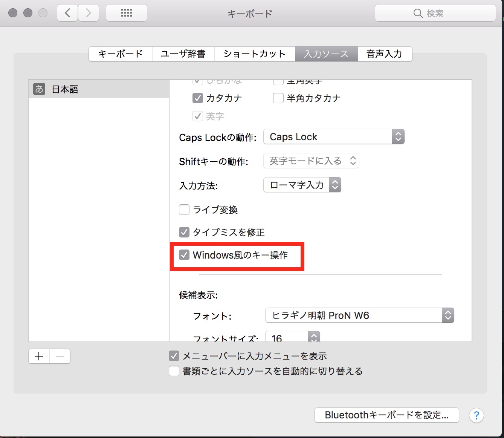Switch to the ユーザ辞書 tab
The width and height of the screenshot is (504, 438).
183,54
